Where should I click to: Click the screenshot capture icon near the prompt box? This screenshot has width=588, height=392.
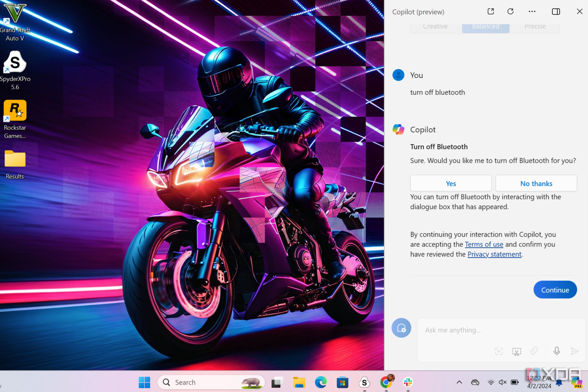(499, 351)
